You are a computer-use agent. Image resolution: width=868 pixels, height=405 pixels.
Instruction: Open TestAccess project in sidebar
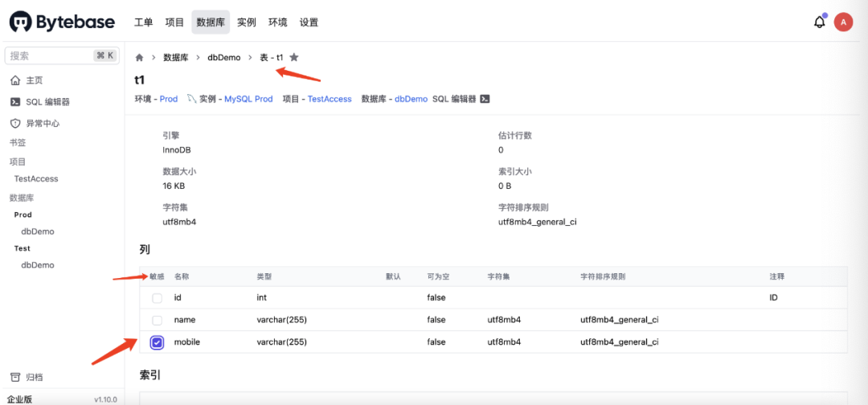point(36,178)
